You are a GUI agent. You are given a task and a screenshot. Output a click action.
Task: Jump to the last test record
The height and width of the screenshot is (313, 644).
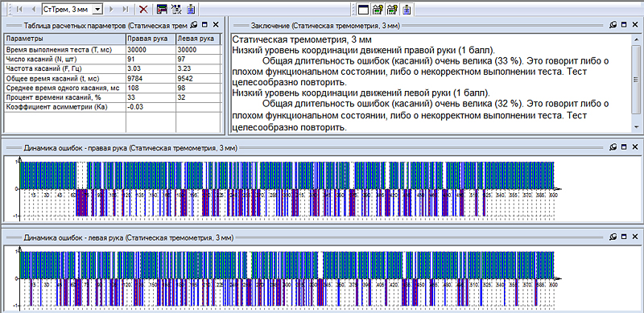tap(126, 9)
